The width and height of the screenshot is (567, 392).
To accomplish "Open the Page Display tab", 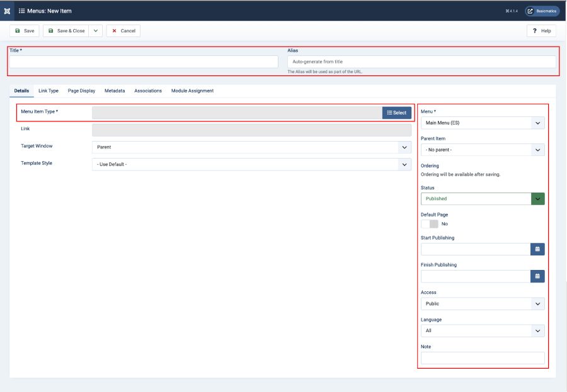I will point(81,91).
